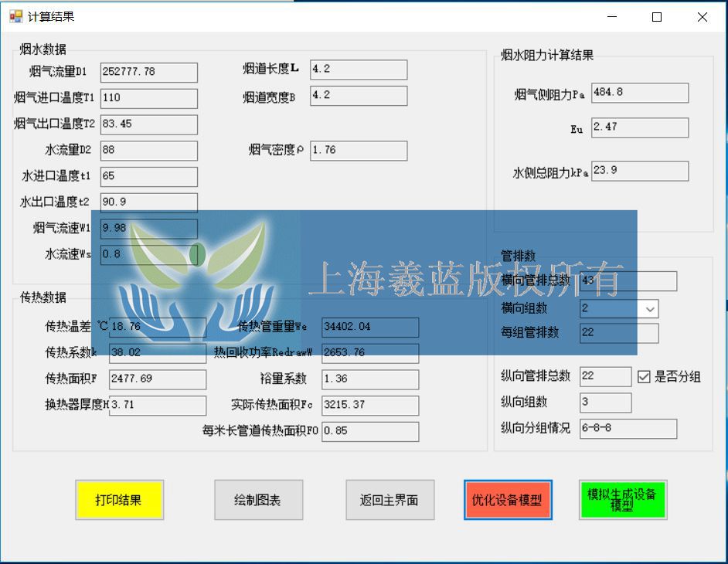This screenshot has width=728, height=564.
Task: Click the 传热数据 group label
Action: coord(43,297)
